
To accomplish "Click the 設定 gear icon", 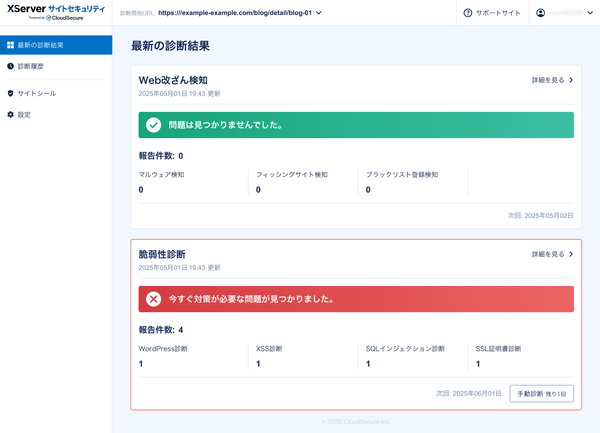I will point(10,114).
